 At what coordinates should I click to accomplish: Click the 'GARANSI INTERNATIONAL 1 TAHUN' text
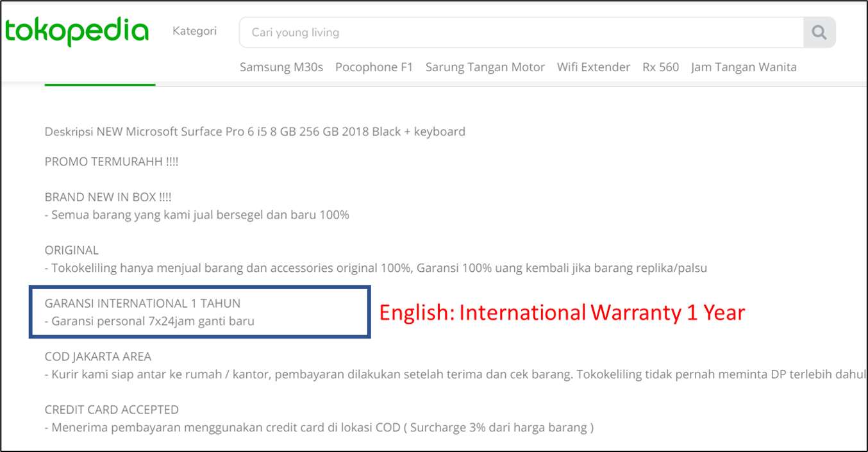tap(142, 303)
